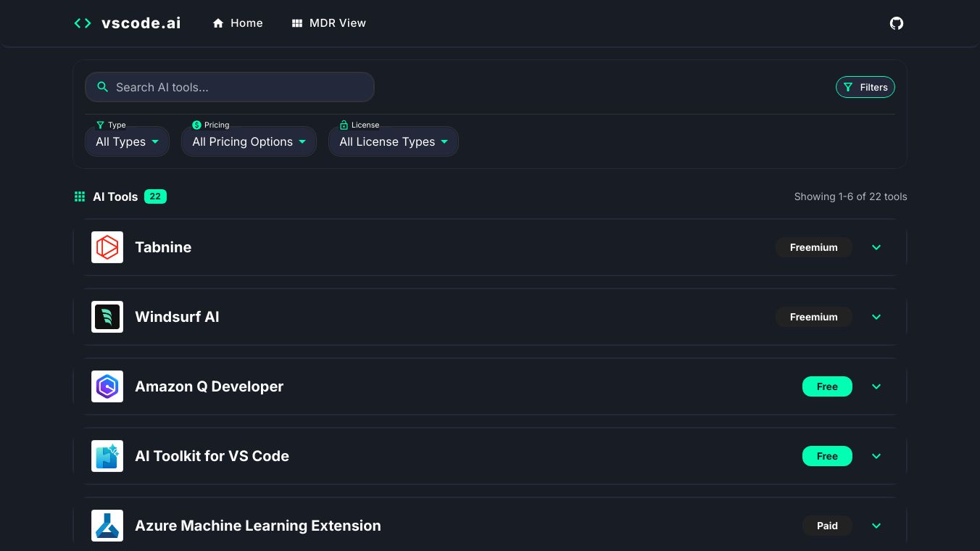Select the Tabnine tool name
Screen dimensions: 980x551
click(x=163, y=247)
